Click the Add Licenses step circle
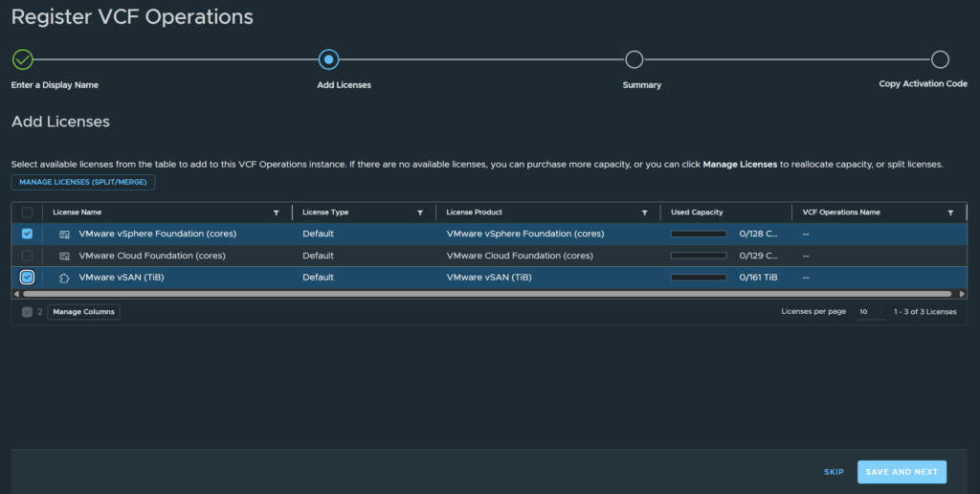 tap(329, 59)
